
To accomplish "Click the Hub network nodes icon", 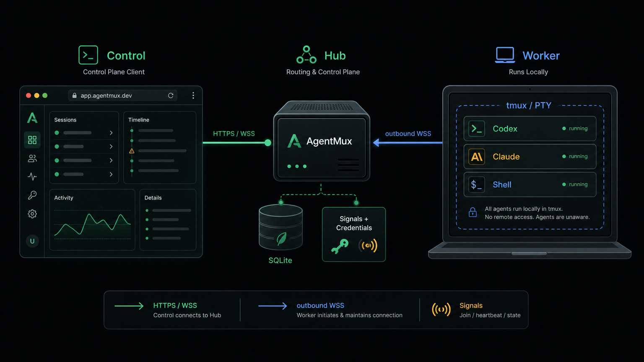I will (x=306, y=55).
